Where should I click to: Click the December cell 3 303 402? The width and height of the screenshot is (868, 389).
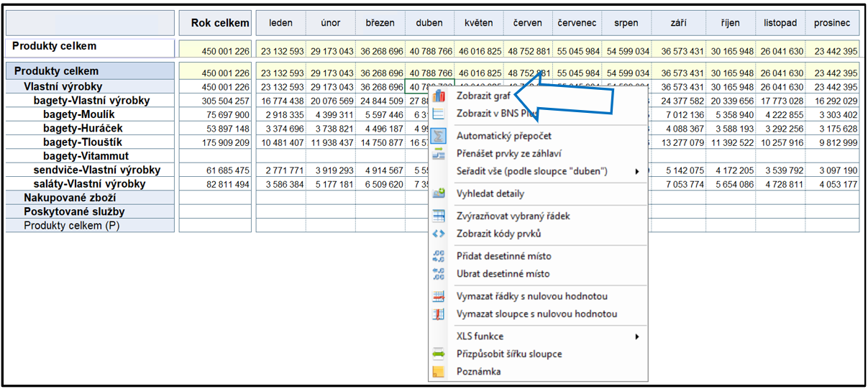pos(832,114)
